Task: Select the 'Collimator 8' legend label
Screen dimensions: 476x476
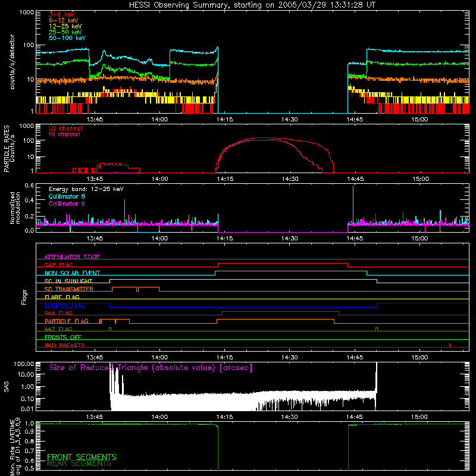Action: (x=67, y=196)
